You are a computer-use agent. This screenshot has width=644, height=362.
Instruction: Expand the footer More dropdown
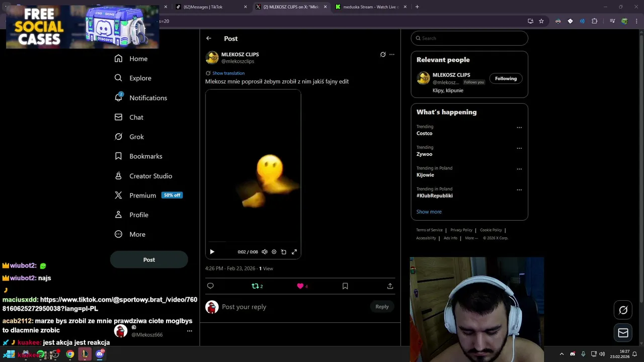point(471,238)
